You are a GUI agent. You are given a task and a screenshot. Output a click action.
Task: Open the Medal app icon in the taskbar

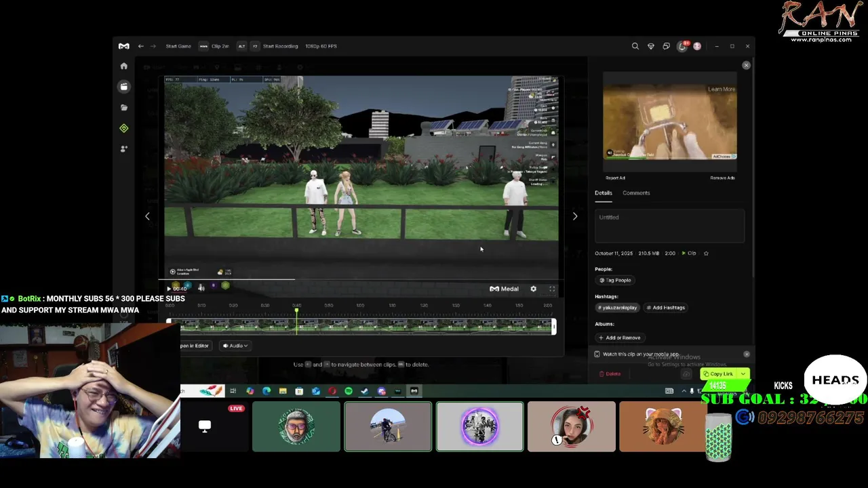[x=414, y=391]
